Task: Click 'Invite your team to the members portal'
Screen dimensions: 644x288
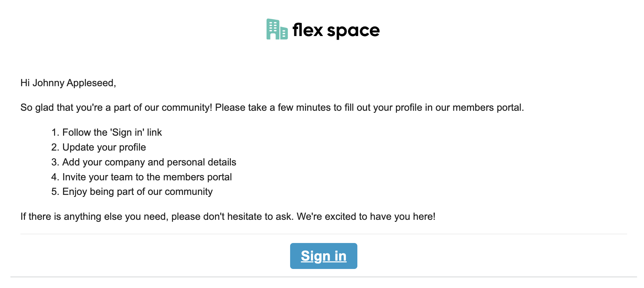Action: click(x=147, y=177)
